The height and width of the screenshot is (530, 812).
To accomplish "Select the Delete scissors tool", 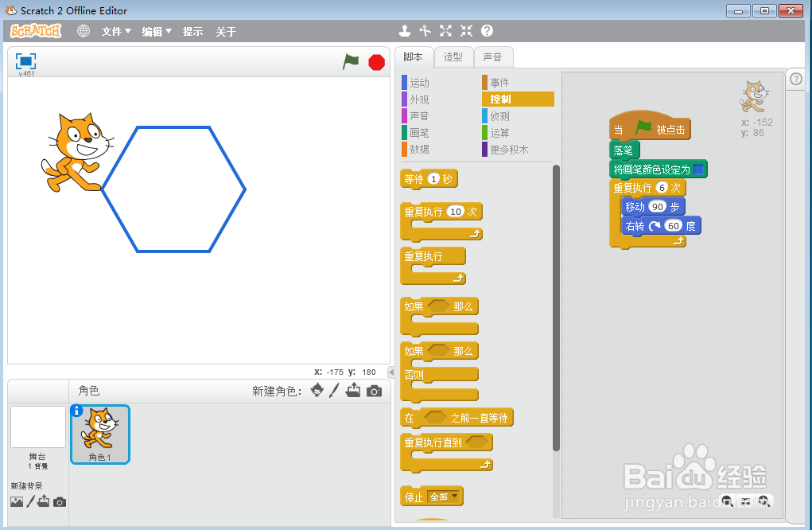I will click(x=425, y=31).
